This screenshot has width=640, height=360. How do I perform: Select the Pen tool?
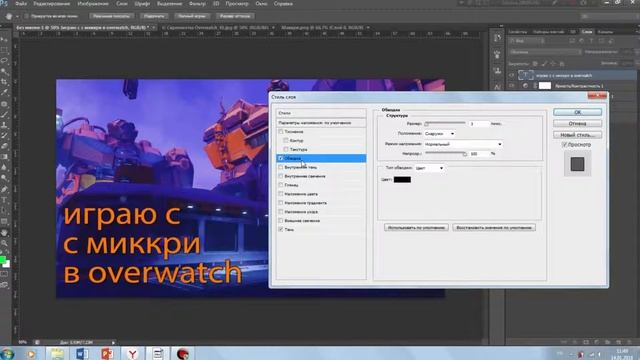tap(4, 189)
